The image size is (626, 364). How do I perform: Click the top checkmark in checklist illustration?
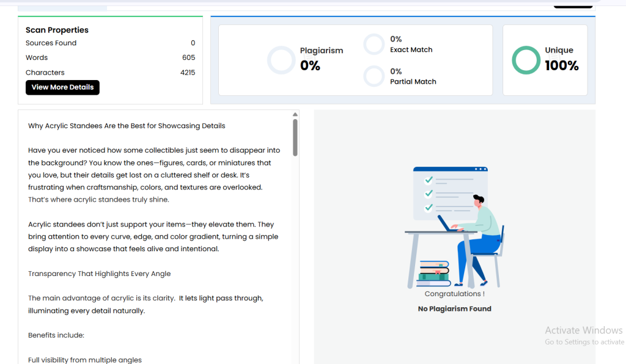click(429, 180)
